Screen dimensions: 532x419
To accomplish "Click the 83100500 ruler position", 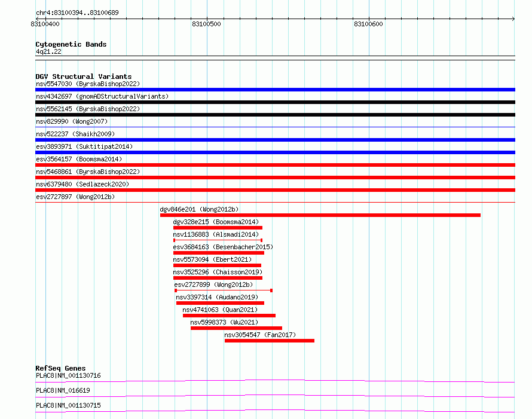I will tap(206, 24).
